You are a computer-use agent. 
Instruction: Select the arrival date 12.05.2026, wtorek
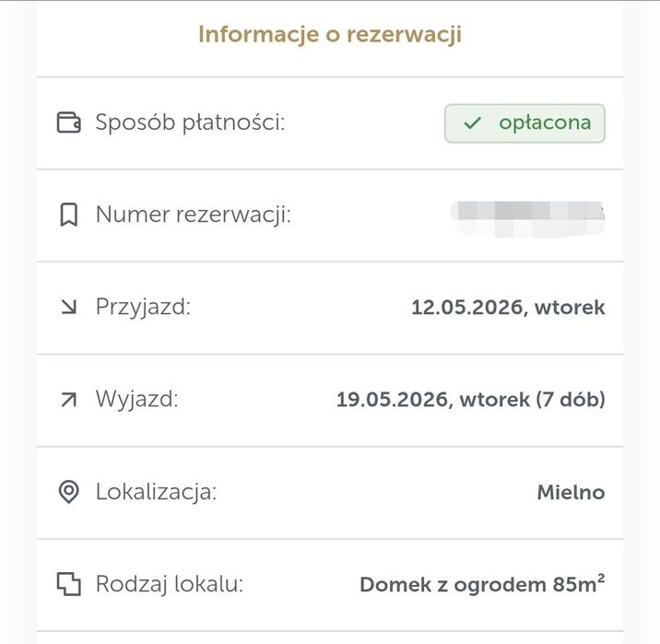[x=508, y=308]
